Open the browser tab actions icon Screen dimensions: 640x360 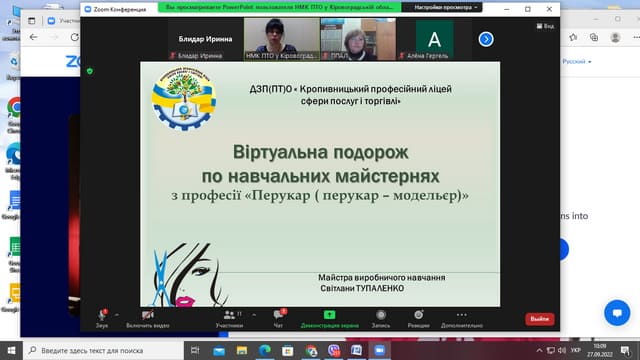click(x=31, y=20)
